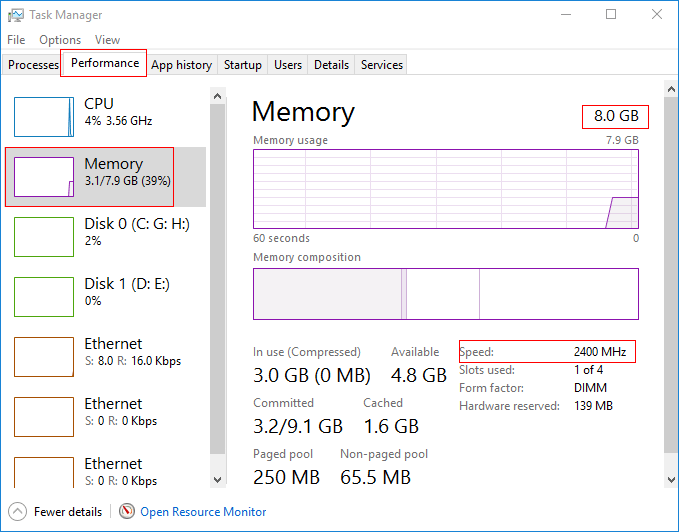Click the CPU mini graph thumbnail

click(x=44, y=117)
